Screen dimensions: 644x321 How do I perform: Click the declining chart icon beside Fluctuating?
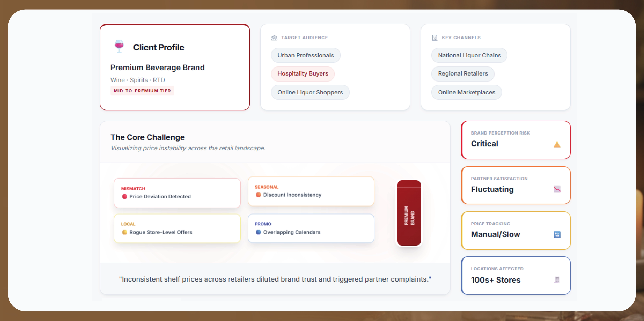click(x=557, y=189)
